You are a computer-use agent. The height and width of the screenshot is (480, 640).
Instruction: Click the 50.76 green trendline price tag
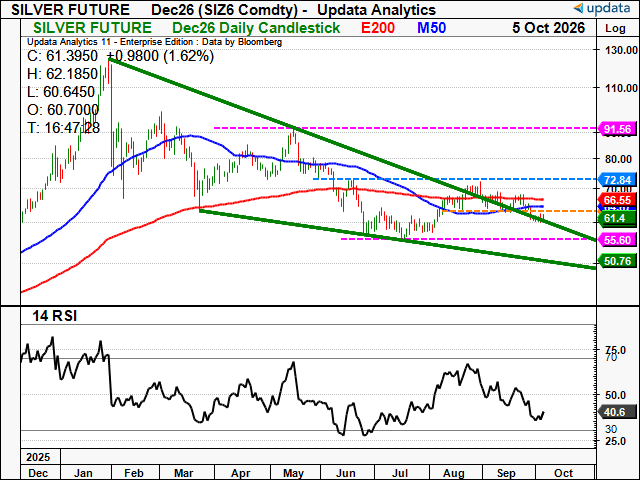(x=617, y=261)
